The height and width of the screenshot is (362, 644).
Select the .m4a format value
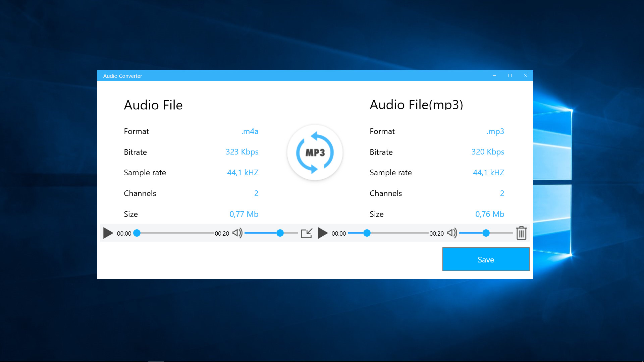point(250,131)
